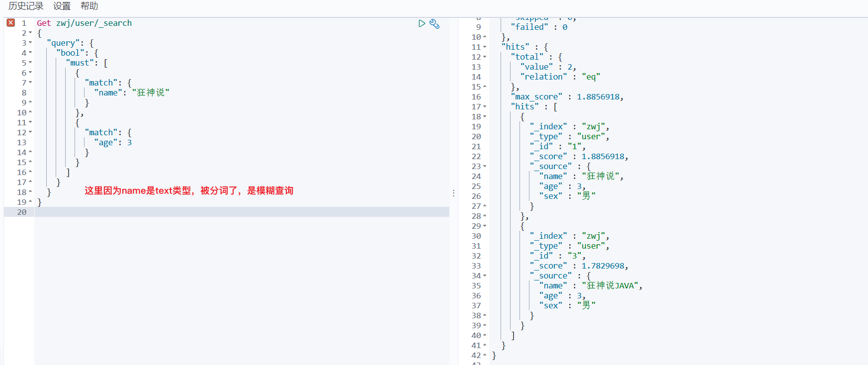Click line number 16 in the response gutter
This screenshot has height=365, width=868.
[476, 96]
